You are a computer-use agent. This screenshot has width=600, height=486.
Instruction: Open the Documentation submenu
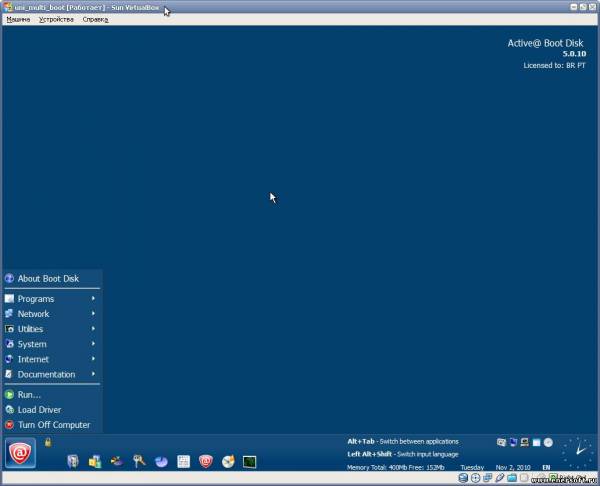pos(52,374)
